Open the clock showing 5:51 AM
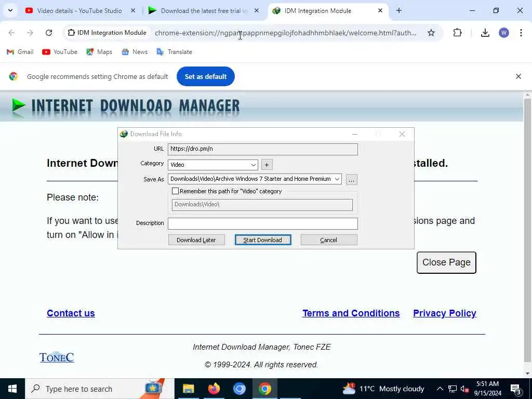This screenshot has width=532, height=399. 487,389
